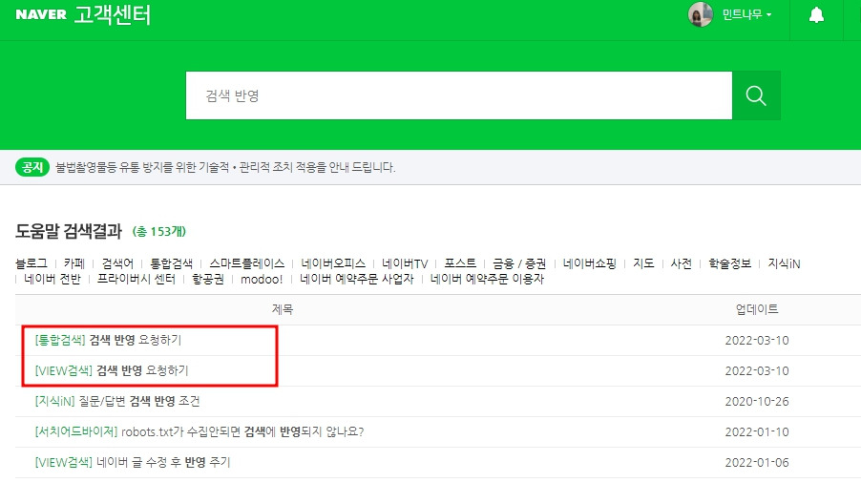Filter results by 네이버TV
The height and width of the screenshot is (504, 861).
coord(405,263)
